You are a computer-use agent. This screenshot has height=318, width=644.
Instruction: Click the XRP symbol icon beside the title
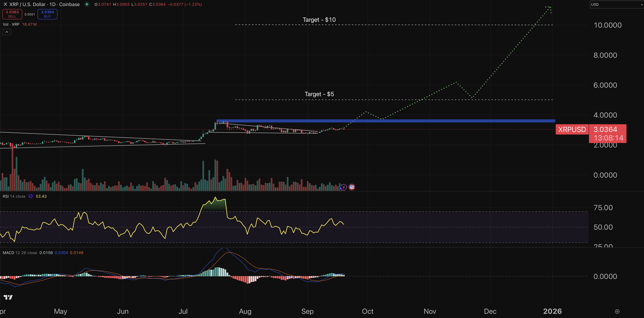point(5,4)
